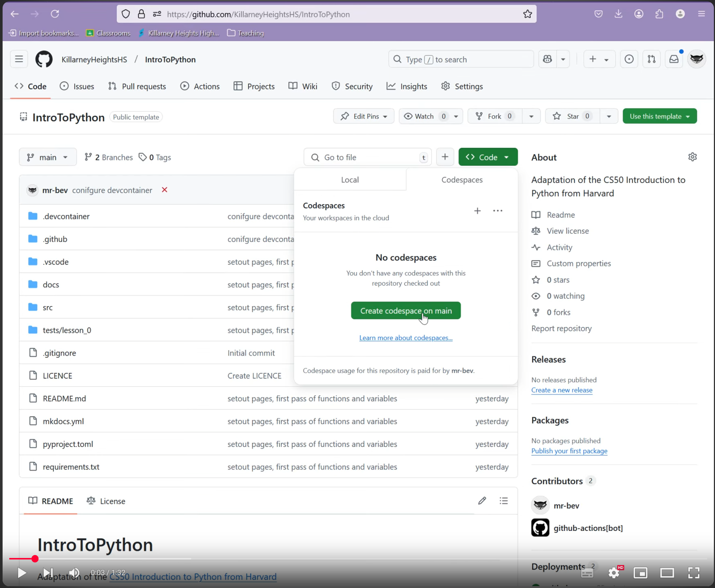
Task: Open miniplayer for the video
Action: pos(640,573)
